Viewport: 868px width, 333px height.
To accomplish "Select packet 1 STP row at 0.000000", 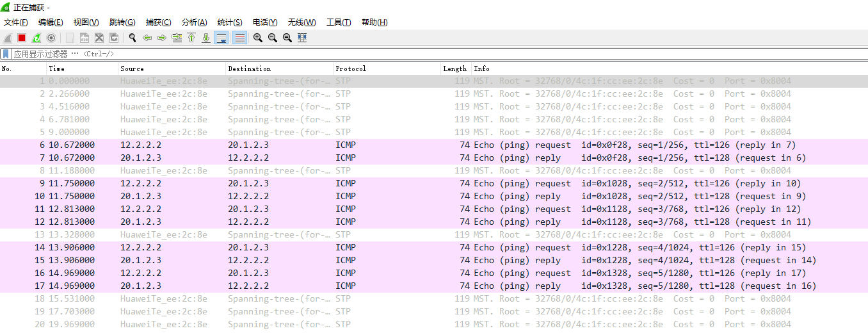I will pos(434,81).
